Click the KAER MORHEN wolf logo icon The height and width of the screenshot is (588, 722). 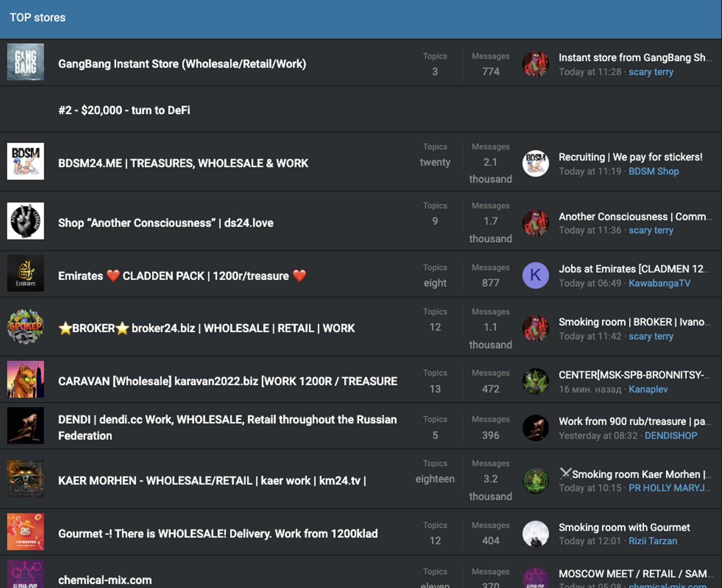26,479
